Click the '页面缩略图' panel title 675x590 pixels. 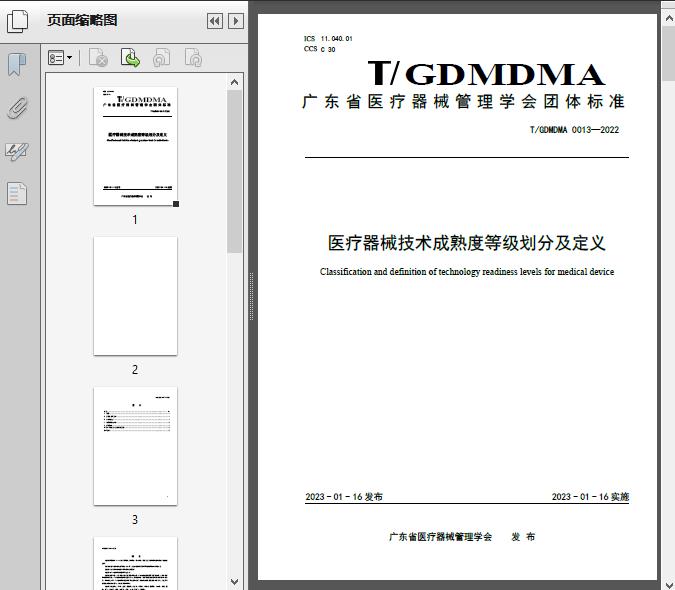point(82,20)
